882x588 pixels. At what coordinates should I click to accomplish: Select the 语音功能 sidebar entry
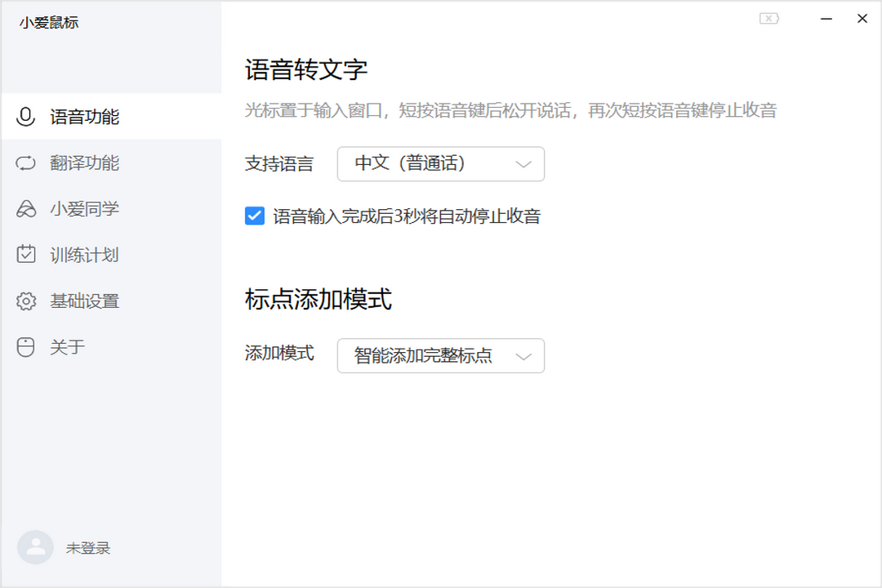(86, 116)
